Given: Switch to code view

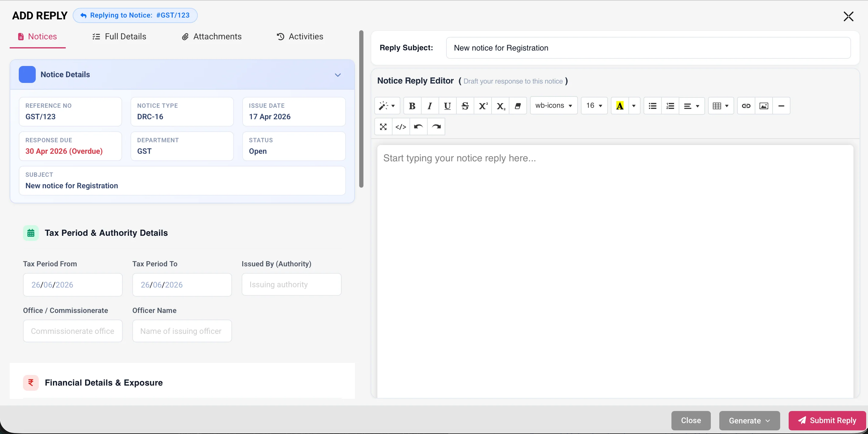Looking at the screenshot, I should tap(401, 127).
